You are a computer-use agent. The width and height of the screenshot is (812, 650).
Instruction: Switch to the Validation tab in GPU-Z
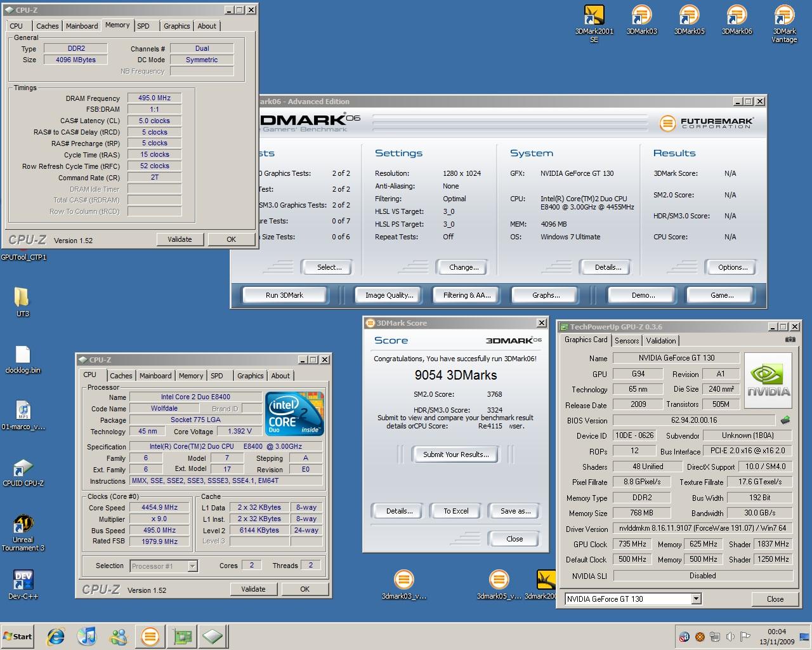pos(661,341)
